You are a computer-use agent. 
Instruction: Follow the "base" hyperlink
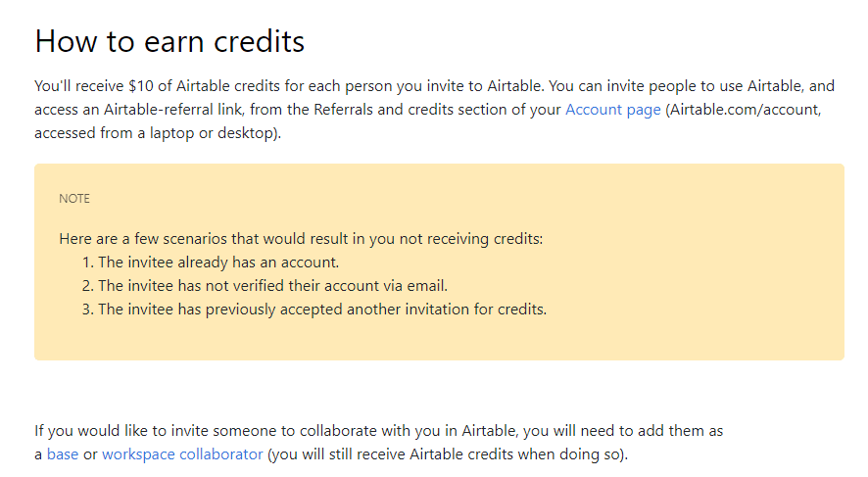(63, 454)
